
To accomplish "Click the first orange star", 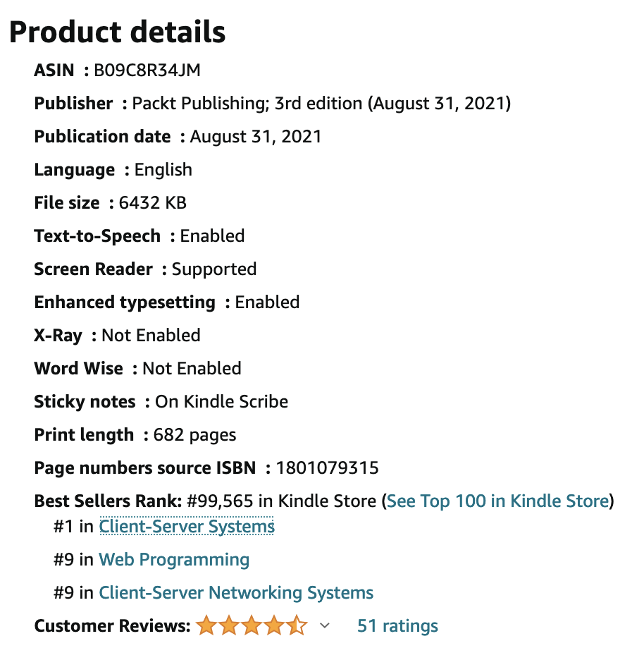I will pyautogui.click(x=206, y=625).
